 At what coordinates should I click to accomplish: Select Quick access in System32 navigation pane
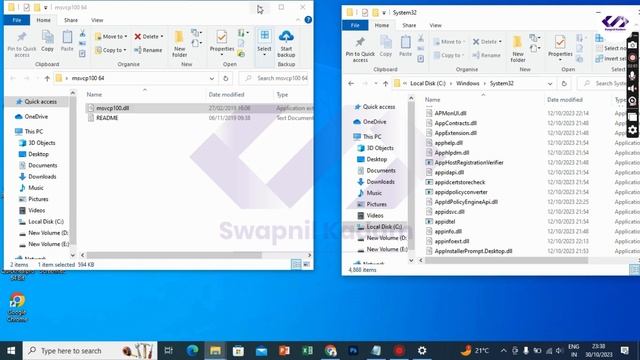tap(379, 107)
